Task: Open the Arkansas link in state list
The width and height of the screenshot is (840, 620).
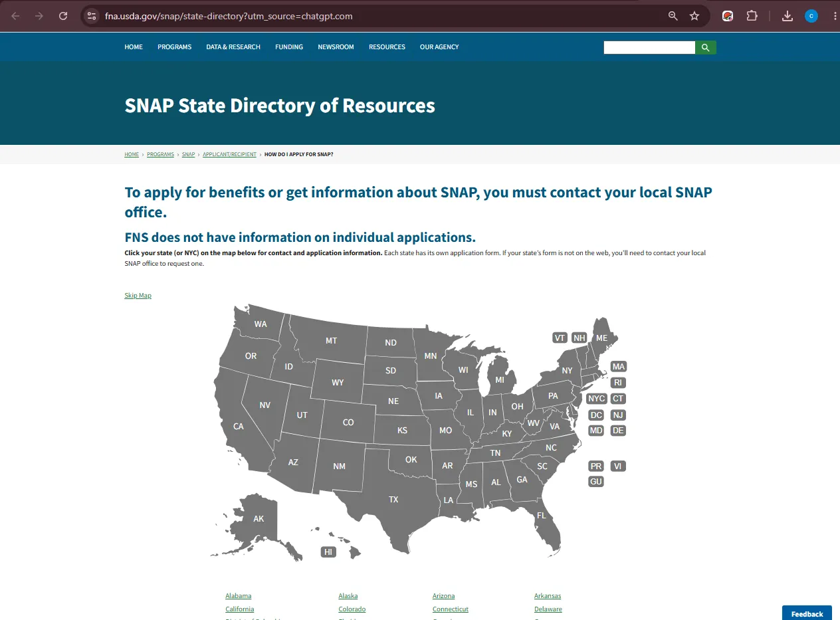Action: click(x=548, y=596)
